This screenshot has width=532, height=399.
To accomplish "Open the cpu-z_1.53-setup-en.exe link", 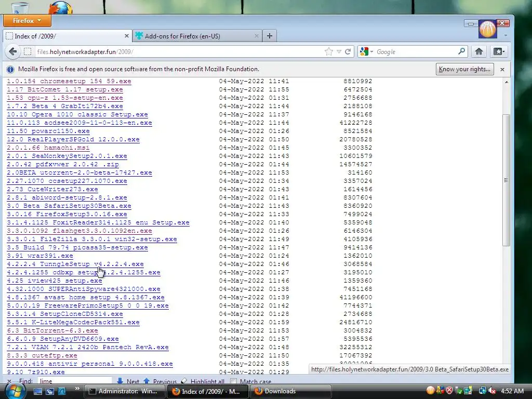I will click(65, 98).
